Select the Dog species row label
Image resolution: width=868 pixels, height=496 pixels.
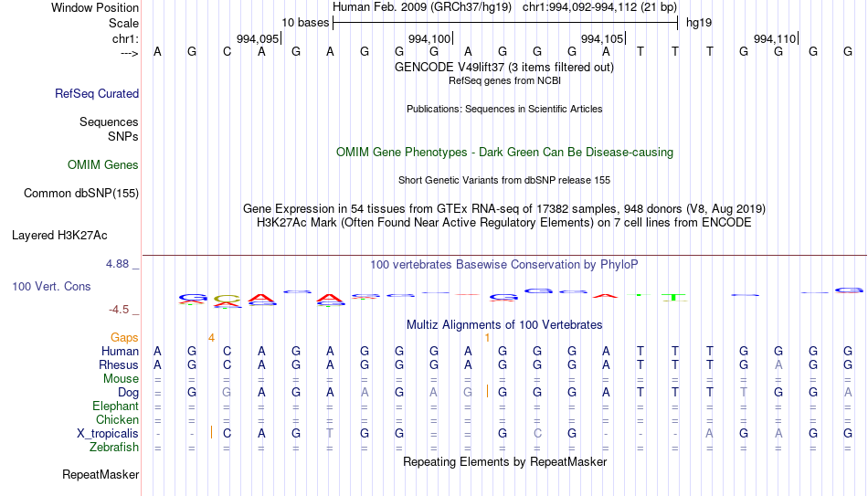pyautogui.click(x=128, y=393)
